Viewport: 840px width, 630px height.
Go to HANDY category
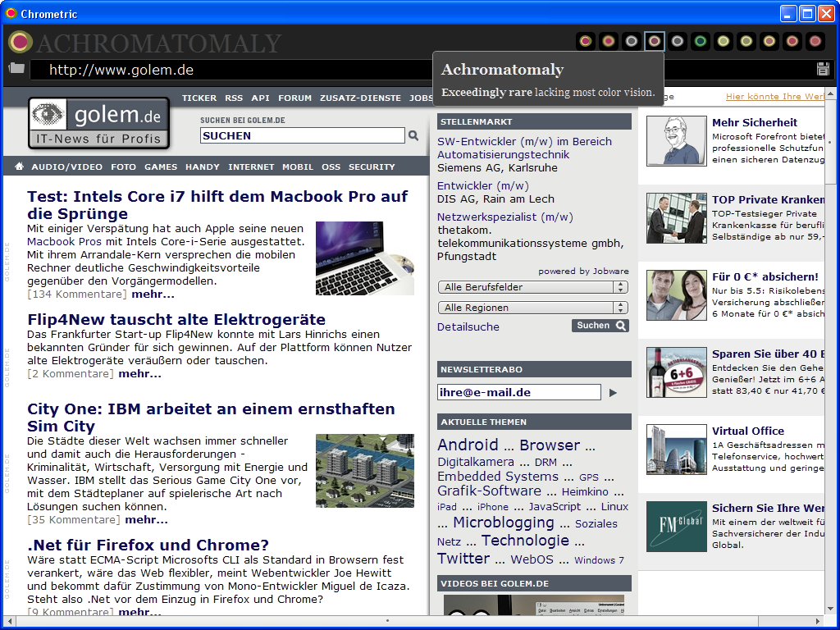click(203, 167)
